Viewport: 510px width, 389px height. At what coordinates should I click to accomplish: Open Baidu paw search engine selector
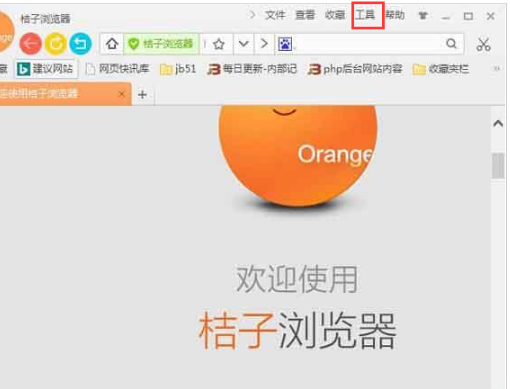[x=285, y=44]
